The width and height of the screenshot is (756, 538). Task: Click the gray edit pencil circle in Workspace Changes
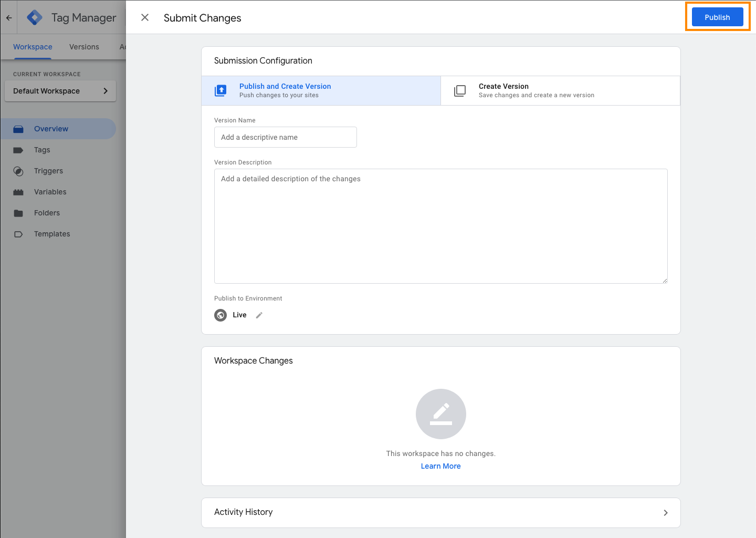[441, 414]
